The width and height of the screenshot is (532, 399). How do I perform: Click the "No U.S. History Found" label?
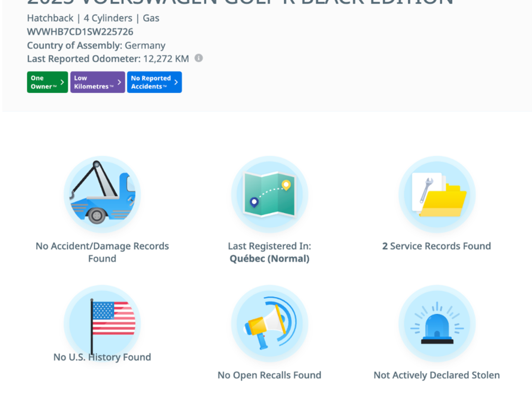pos(102,357)
